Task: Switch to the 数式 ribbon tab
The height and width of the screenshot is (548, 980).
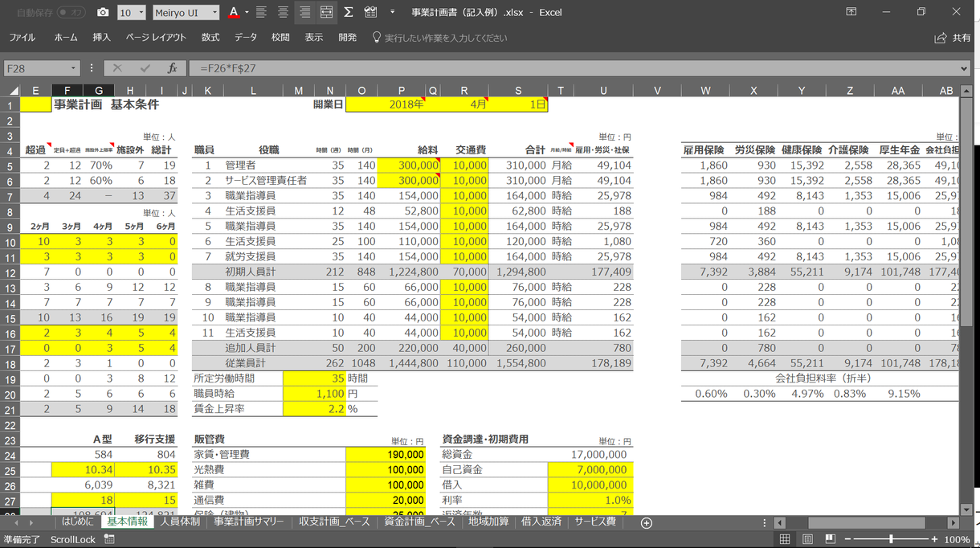Action: coord(210,37)
